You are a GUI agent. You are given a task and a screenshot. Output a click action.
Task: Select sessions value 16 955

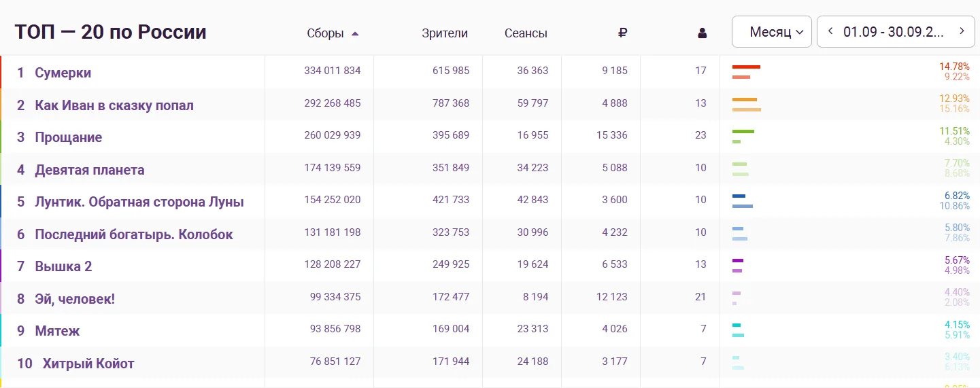(533, 135)
